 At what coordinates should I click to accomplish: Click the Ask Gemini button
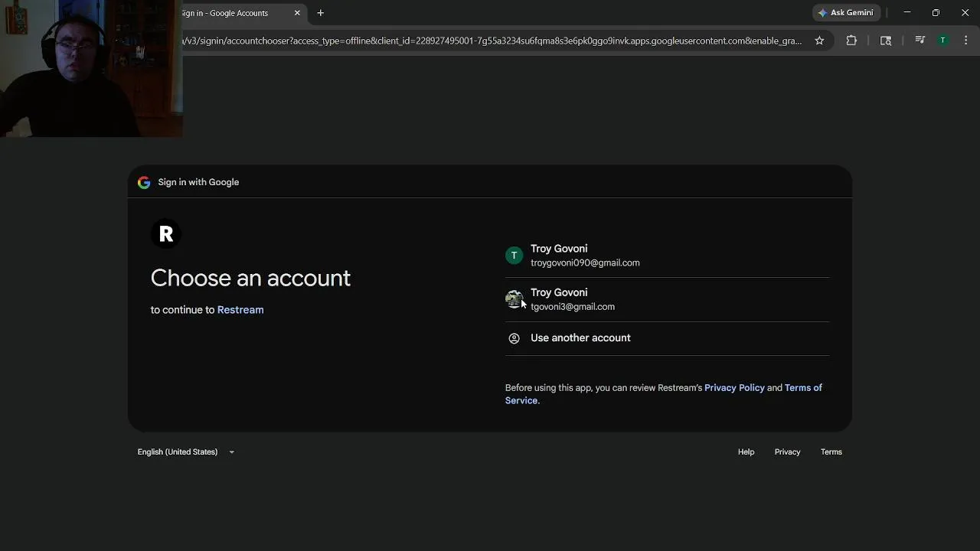click(845, 13)
